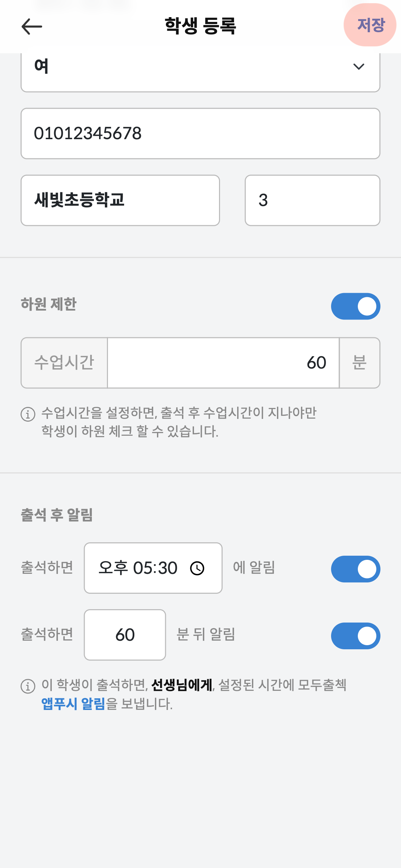
Task: Edit the phone number field 01012345678
Action: 200,133
